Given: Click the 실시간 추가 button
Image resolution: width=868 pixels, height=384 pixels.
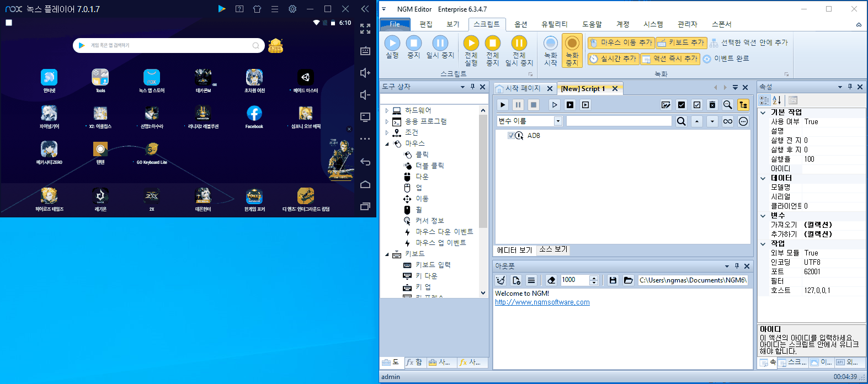Looking at the screenshot, I should point(613,58).
